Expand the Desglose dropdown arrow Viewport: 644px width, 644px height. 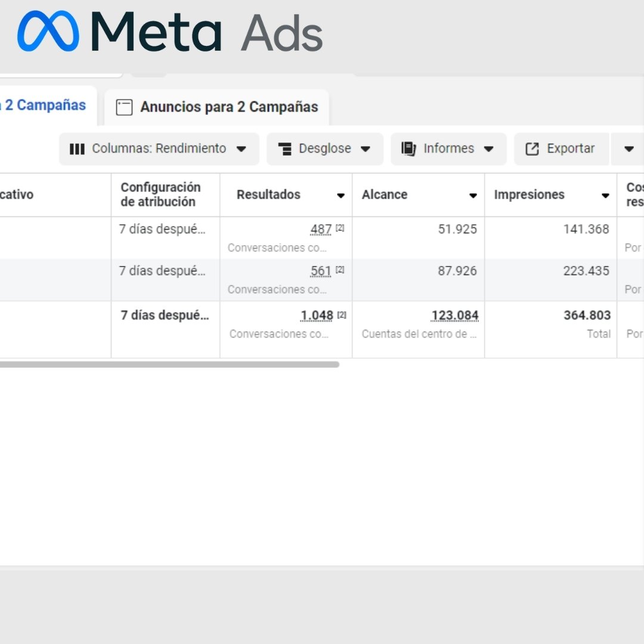click(366, 149)
